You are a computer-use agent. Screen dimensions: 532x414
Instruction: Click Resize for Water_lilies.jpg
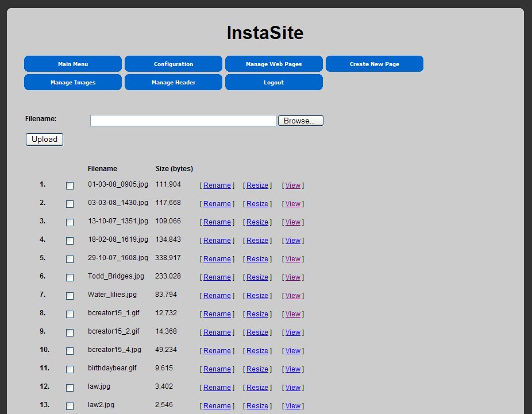point(257,296)
